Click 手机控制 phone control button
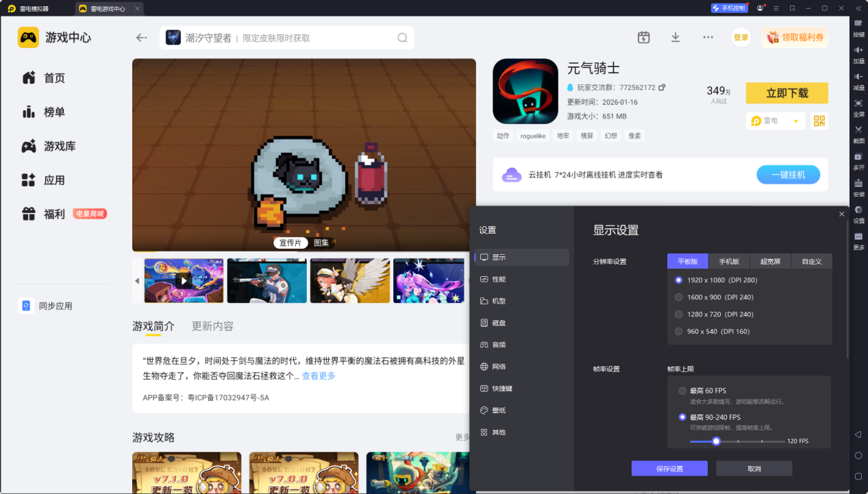 coord(729,8)
